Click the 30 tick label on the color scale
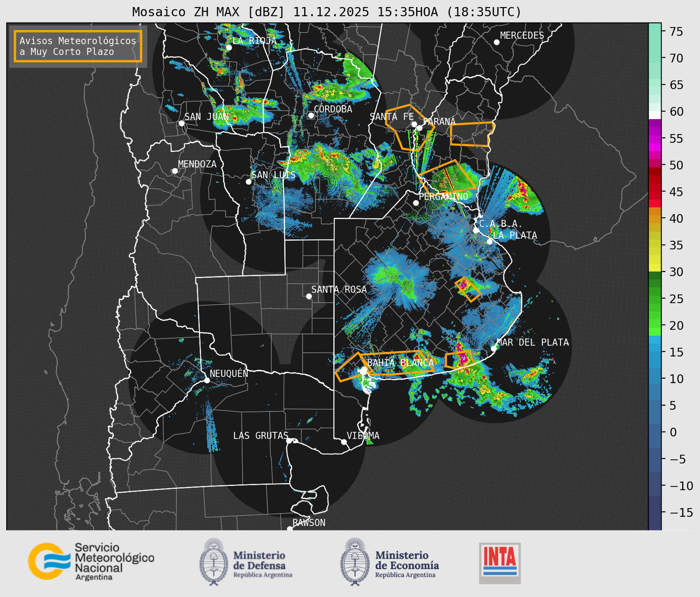Image resolution: width=700 pixels, height=597 pixels. click(x=676, y=272)
